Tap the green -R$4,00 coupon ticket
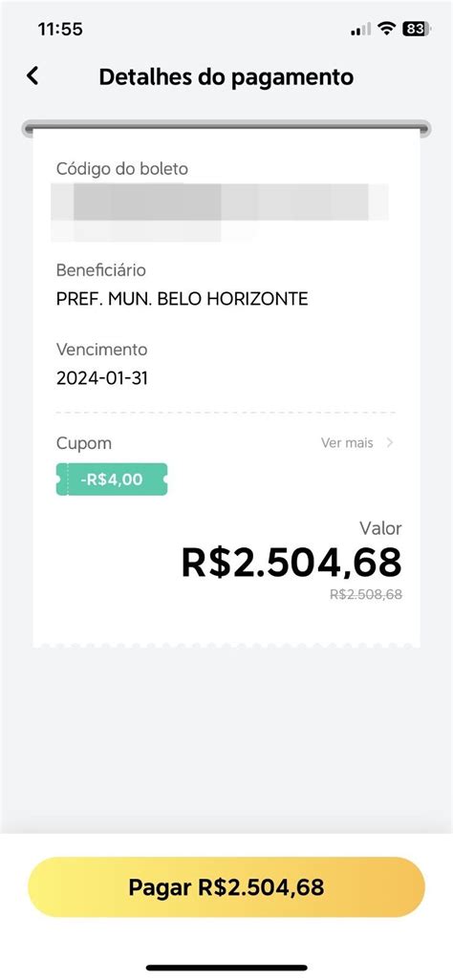 click(112, 479)
